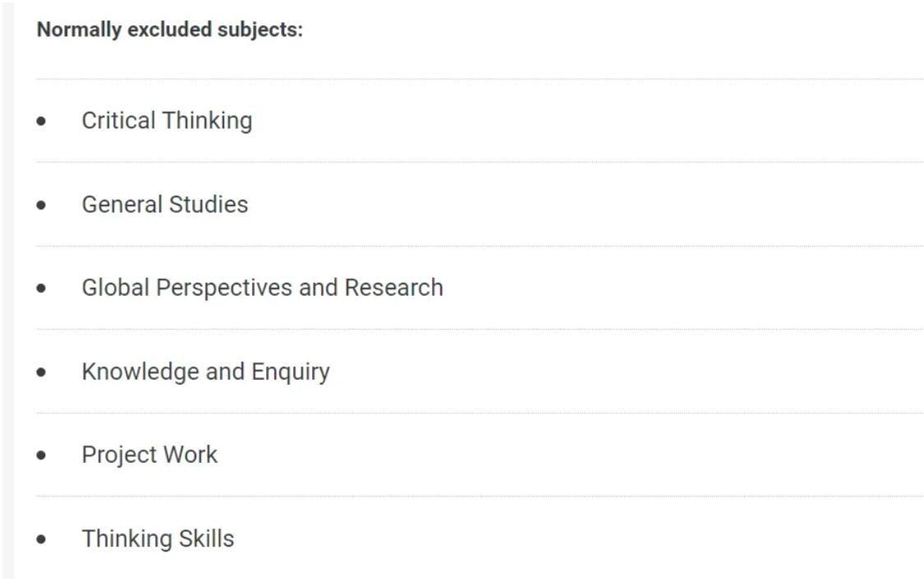Select the Critical Thinking list item
The width and height of the screenshot is (924, 582).
click(x=167, y=121)
